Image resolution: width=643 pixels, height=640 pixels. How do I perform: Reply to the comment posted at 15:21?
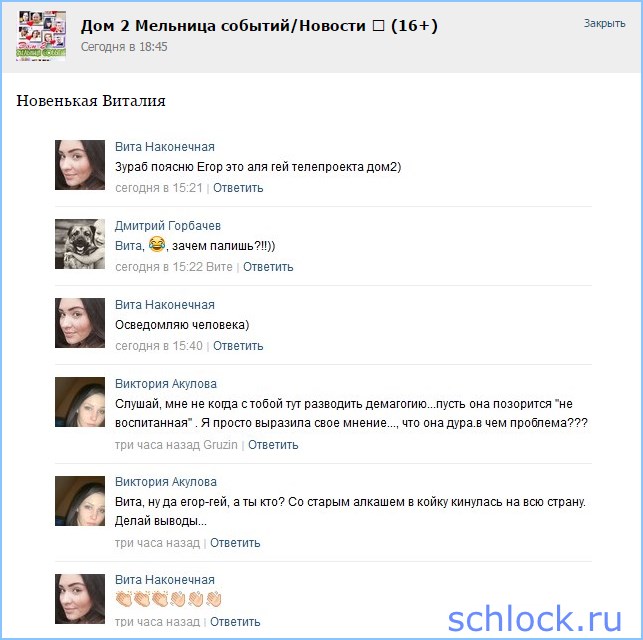238,188
